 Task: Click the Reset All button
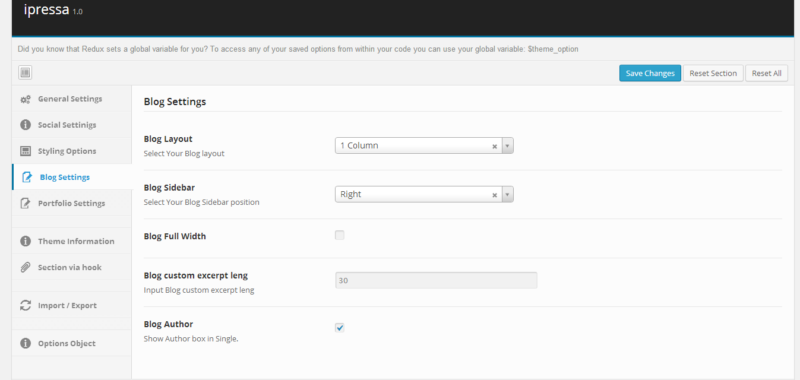coord(766,73)
